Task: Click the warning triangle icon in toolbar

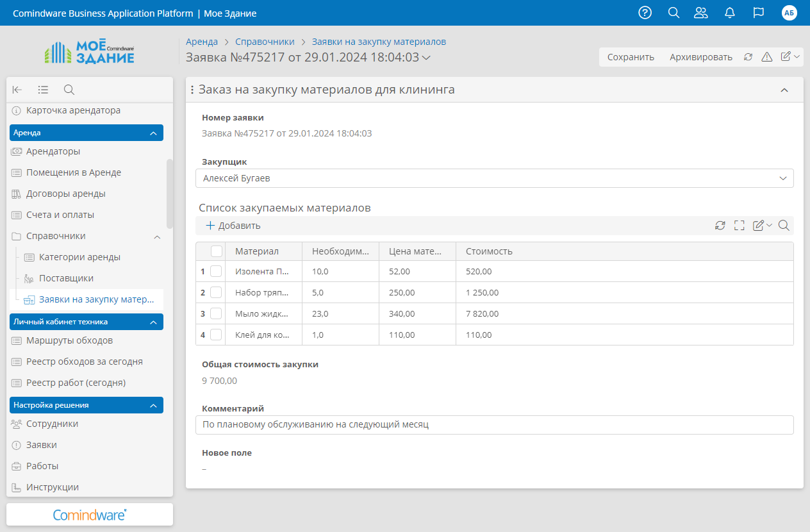Action: pos(767,57)
